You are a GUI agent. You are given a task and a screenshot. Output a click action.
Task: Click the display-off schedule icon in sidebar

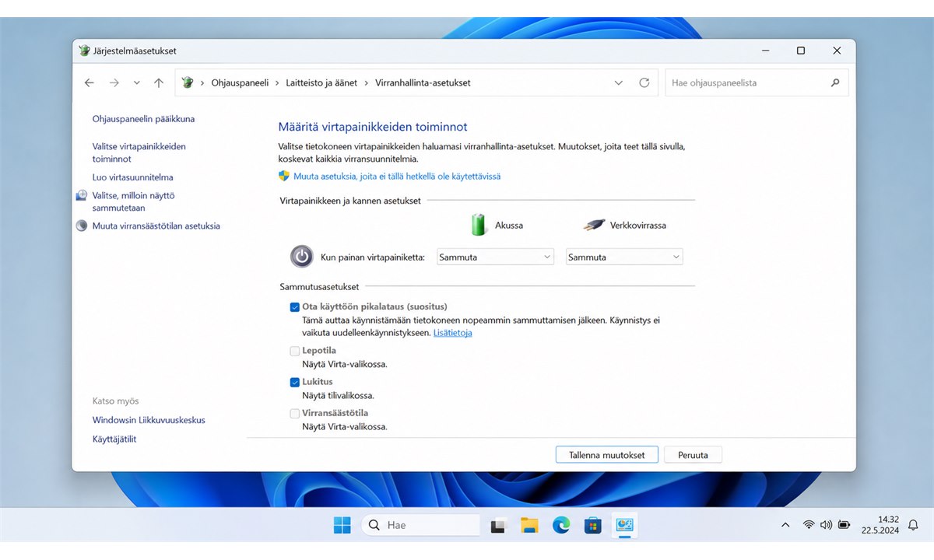[82, 196]
